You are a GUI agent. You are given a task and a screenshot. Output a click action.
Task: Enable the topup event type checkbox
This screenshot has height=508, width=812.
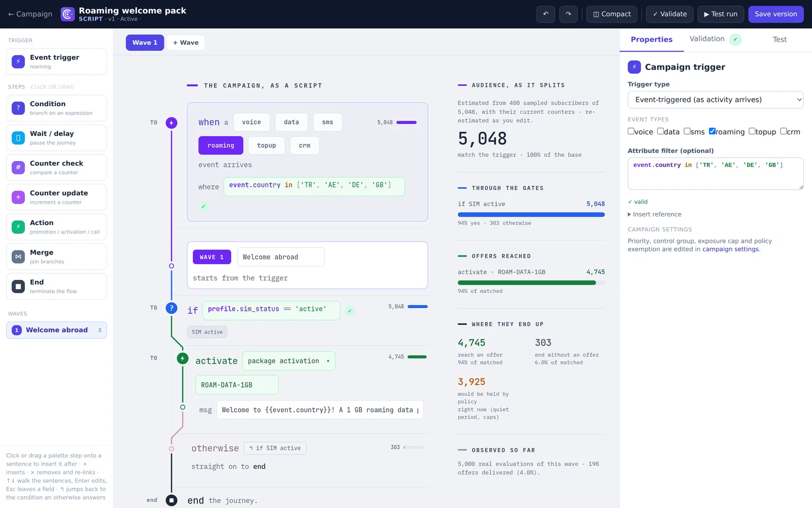pos(752,131)
